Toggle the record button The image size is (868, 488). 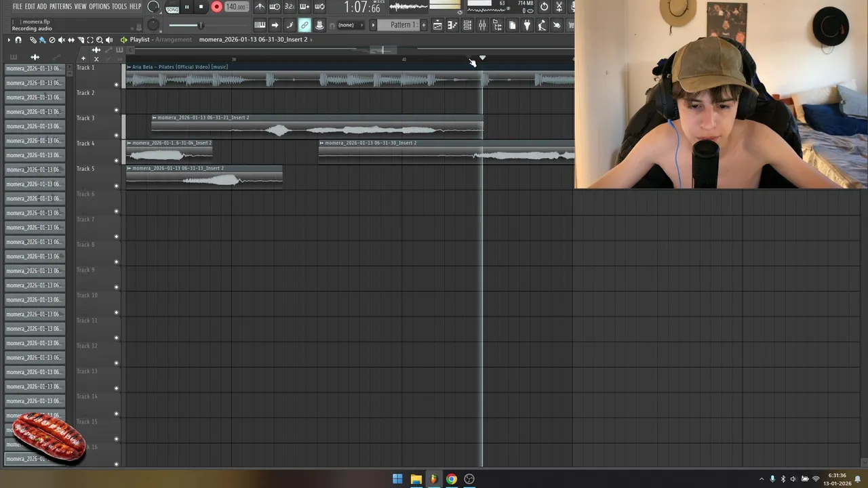pos(217,7)
